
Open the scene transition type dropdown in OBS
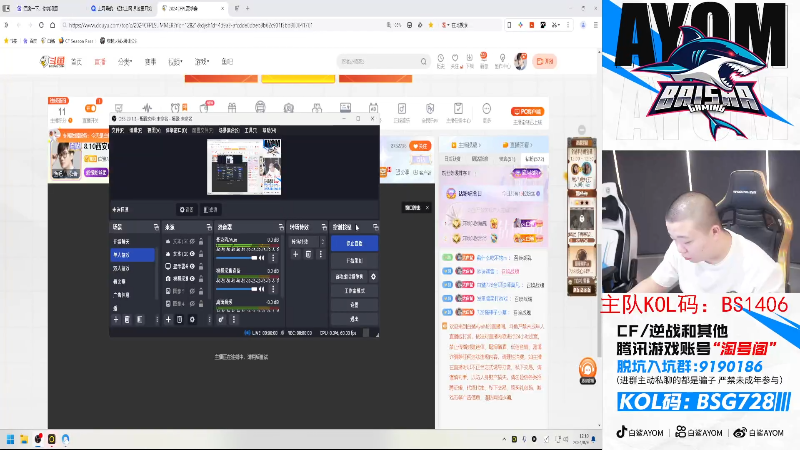(308, 241)
